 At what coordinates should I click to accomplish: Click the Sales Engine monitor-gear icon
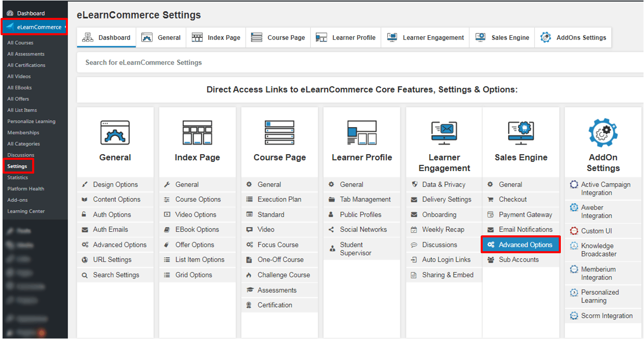(521, 132)
